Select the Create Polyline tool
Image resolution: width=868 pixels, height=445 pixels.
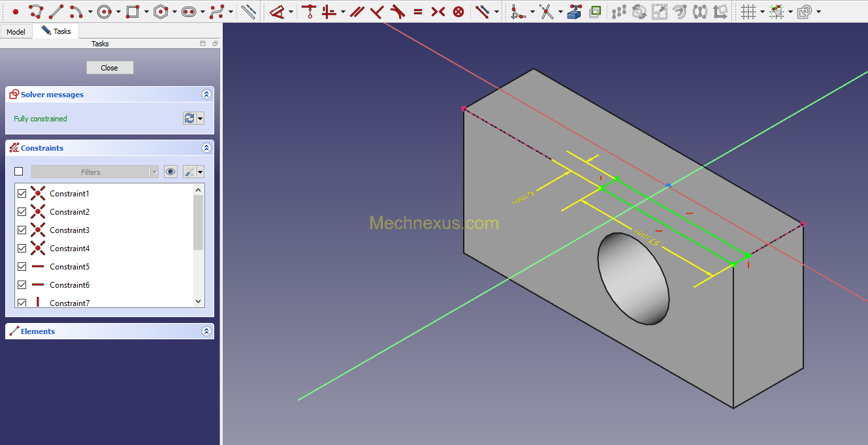coord(36,11)
